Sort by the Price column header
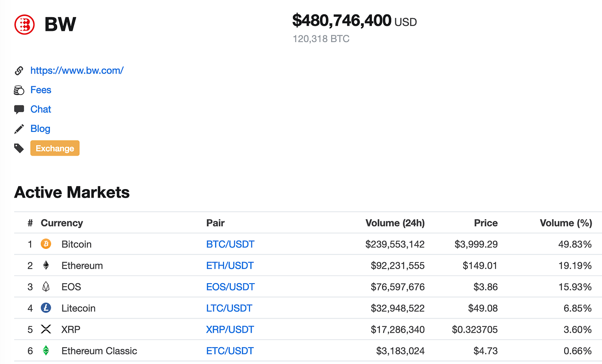Image resolution: width=602 pixels, height=364 pixels. pos(486,223)
